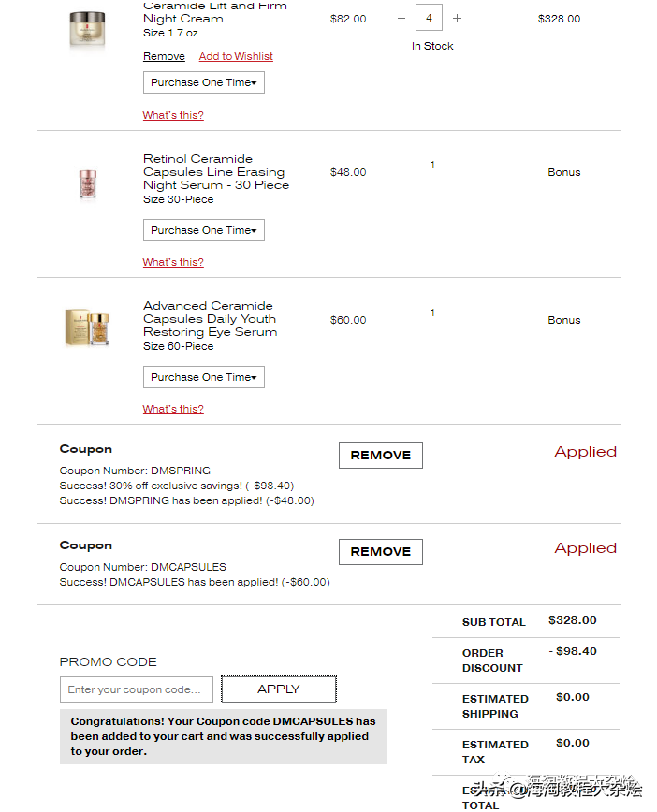Viewport: 657px width, 812px height.
Task: Click What's this? under Eye Serum
Action: point(173,409)
